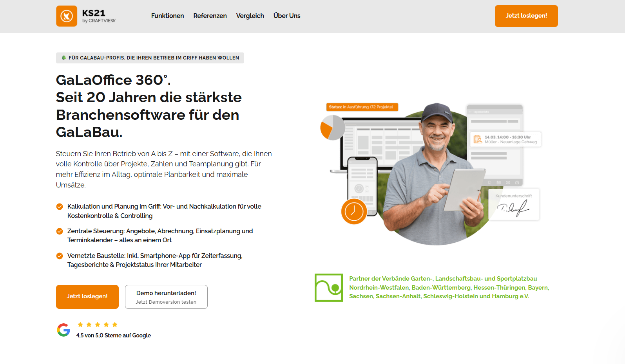The image size is (625, 364).
Task: Click 'Zentrale Steuerung: Angebote, Abrechnung' bullet text
Action: click(160, 236)
